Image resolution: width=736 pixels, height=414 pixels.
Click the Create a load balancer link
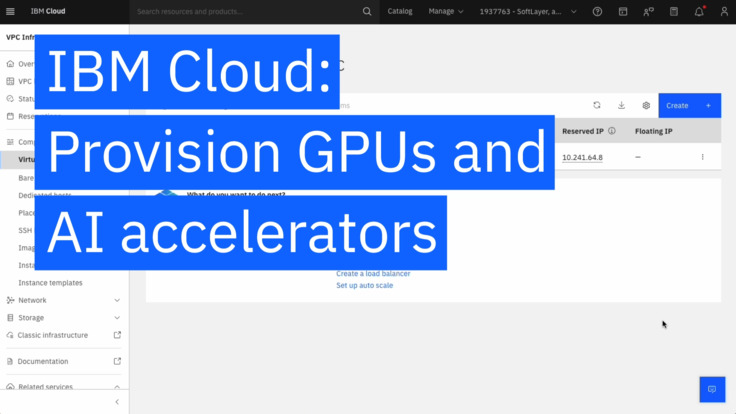point(373,273)
